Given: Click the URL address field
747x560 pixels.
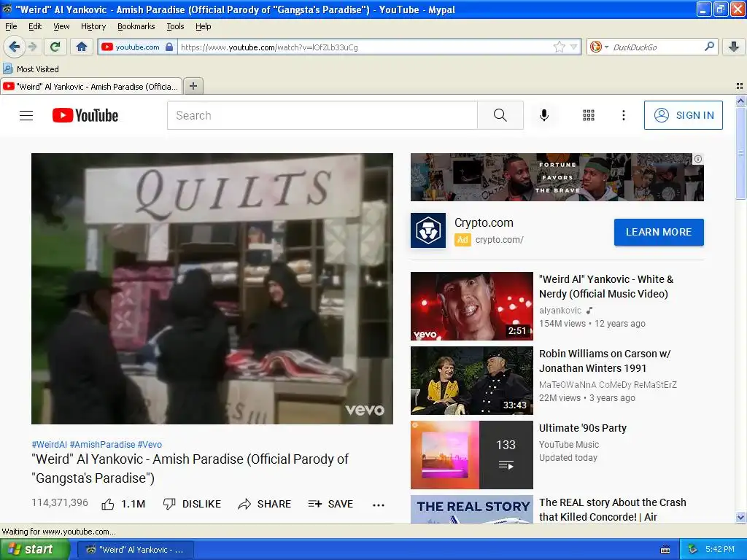Looking at the screenshot, I should 365,47.
